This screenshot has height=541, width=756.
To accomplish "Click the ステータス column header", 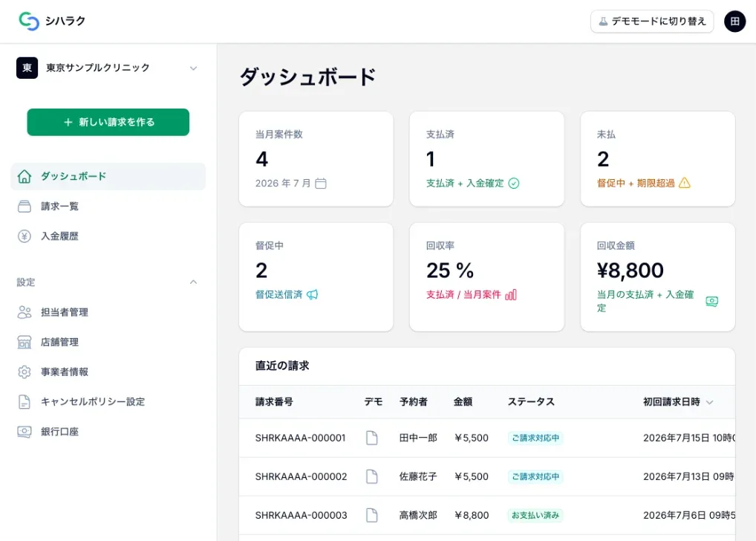I will point(531,401).
